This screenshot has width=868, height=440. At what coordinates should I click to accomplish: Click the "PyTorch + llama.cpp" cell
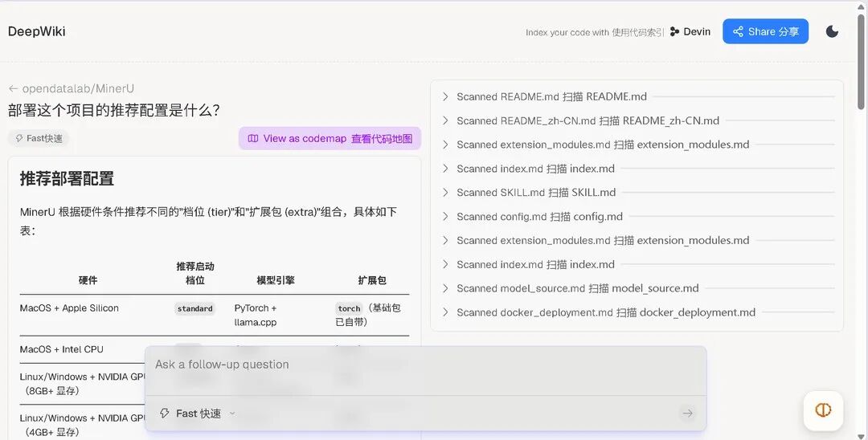256,315
